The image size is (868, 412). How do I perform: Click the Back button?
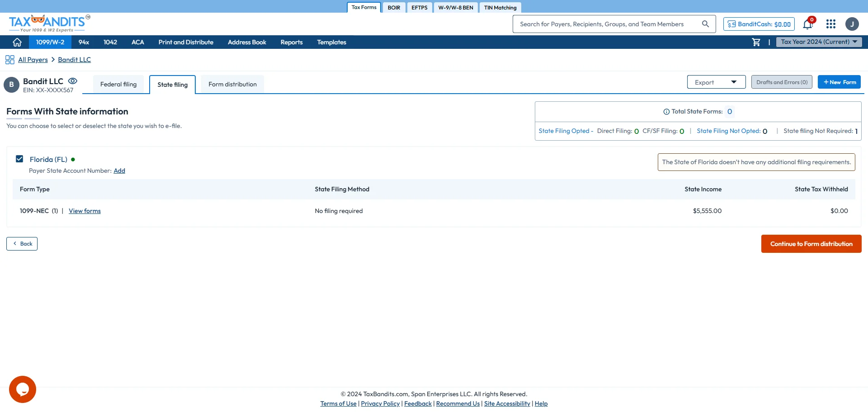[x=22, y=244]
